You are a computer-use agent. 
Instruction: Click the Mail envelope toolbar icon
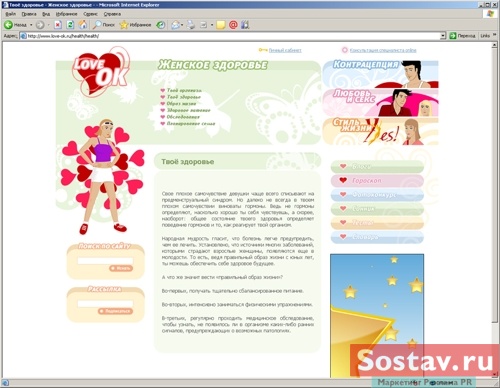(x=175, y=25)
